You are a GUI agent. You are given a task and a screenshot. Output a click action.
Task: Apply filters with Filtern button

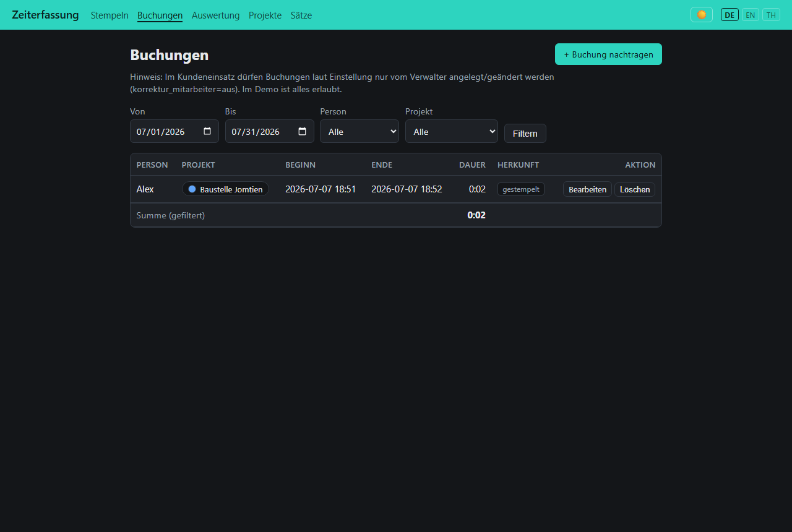coord(525,133)
